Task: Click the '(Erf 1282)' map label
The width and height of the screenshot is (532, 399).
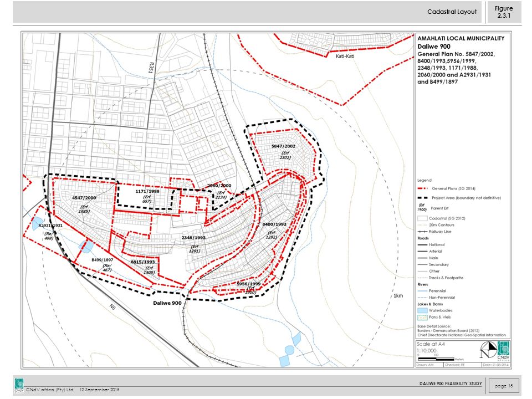Action: pyautogui.click(x=272, y=235)
